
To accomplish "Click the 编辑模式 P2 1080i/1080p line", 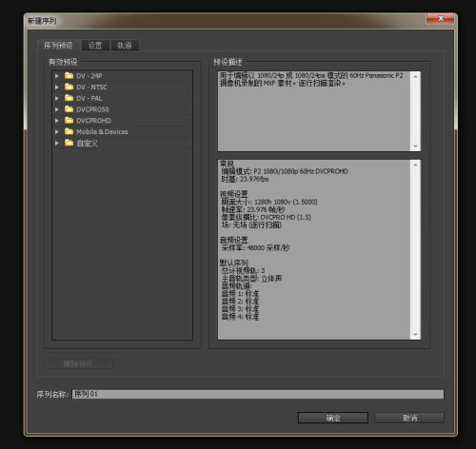I will point(285,171).
